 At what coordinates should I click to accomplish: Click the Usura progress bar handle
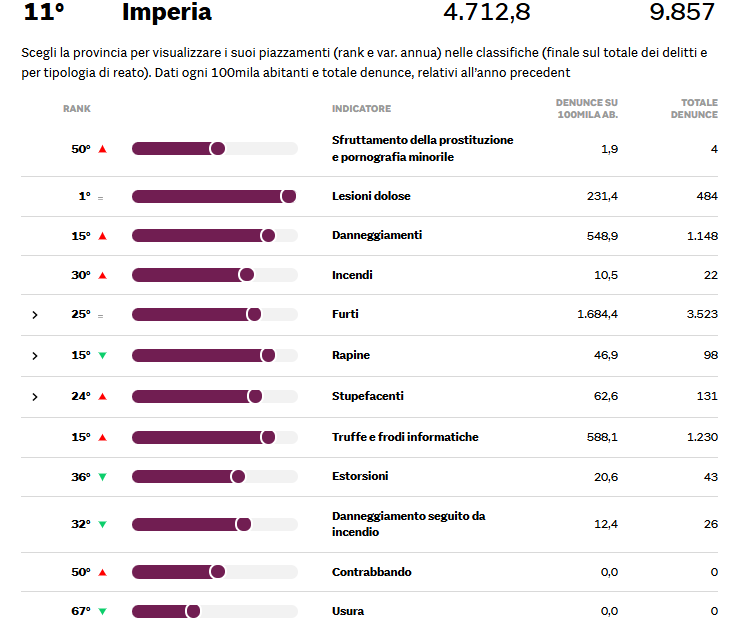pyautogui.click(x=193, y=611)
